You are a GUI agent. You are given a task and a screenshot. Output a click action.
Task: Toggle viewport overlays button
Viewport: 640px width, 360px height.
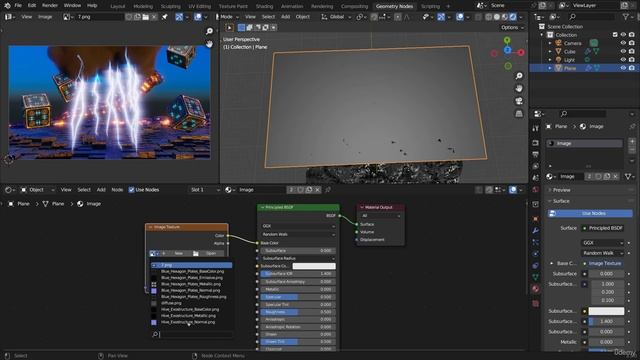[460, 17]
